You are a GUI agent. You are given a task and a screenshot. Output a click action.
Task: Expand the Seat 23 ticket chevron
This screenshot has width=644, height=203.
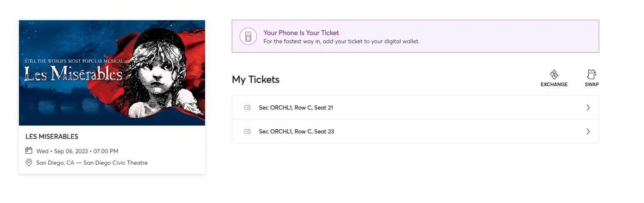coord(588,131)
